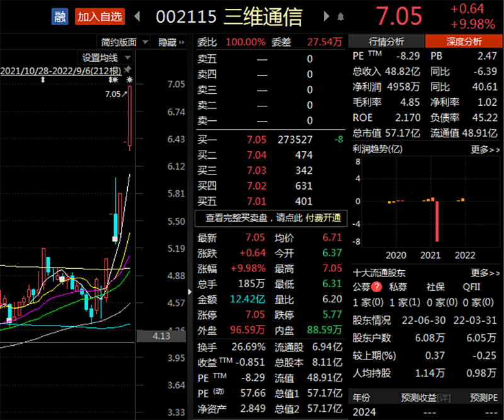
Task: Click the 换手 26.69% value
Action: (248, 347)
